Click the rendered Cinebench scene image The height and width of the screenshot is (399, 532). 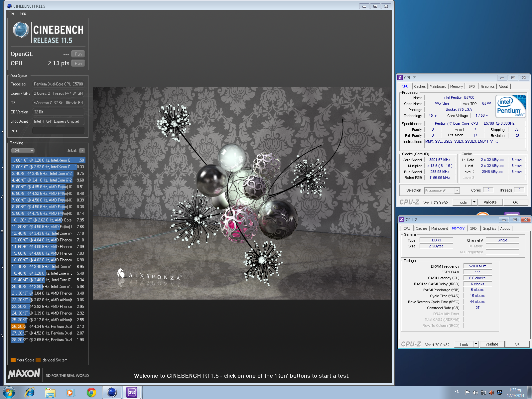coord(242,193)
